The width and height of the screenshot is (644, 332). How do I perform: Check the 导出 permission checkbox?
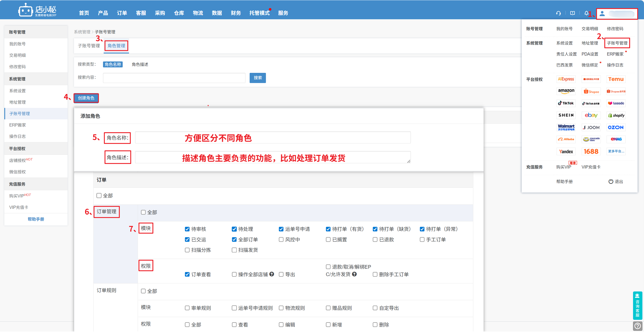[281, 274]
